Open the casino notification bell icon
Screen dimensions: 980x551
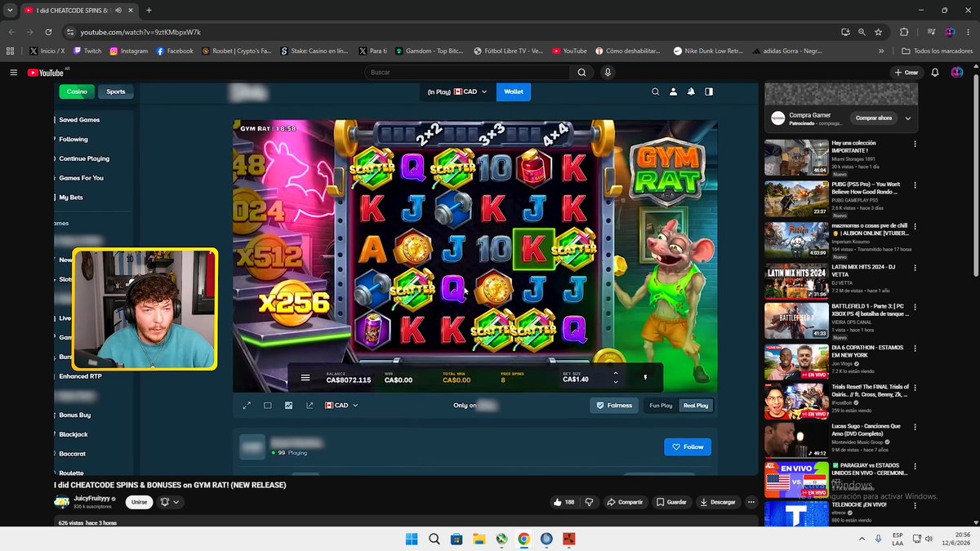pos(691,92)
